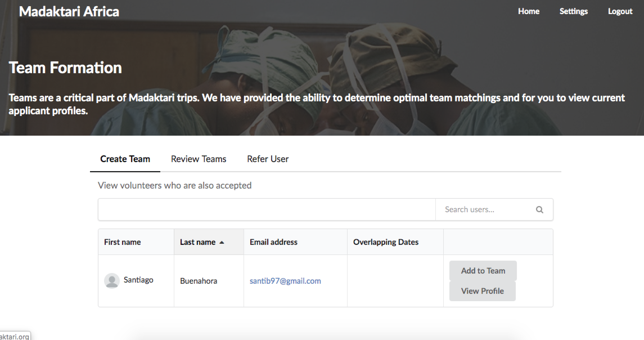The height and width of the screenshot is (340, 644).
Task: Sort by the Email address column header
Action: [273, 242]
